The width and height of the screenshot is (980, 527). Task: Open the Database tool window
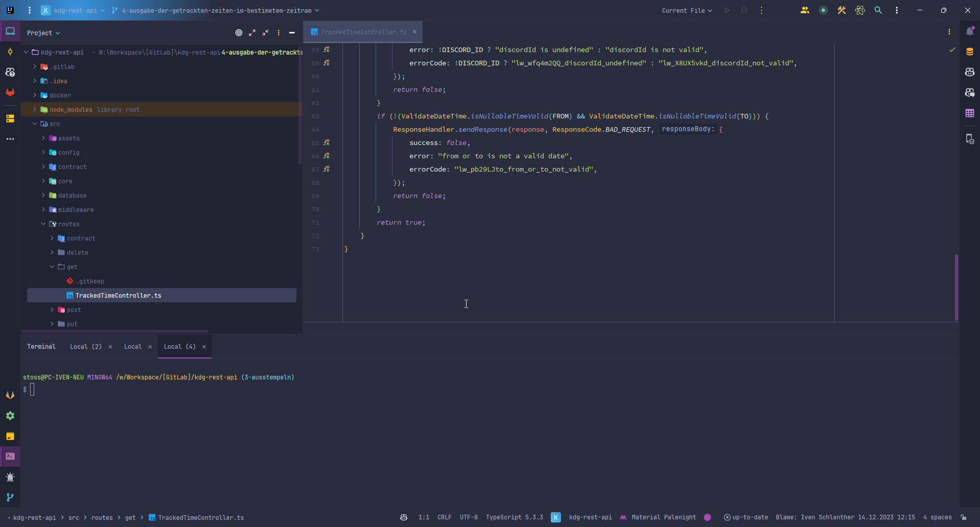pos(970,52)
